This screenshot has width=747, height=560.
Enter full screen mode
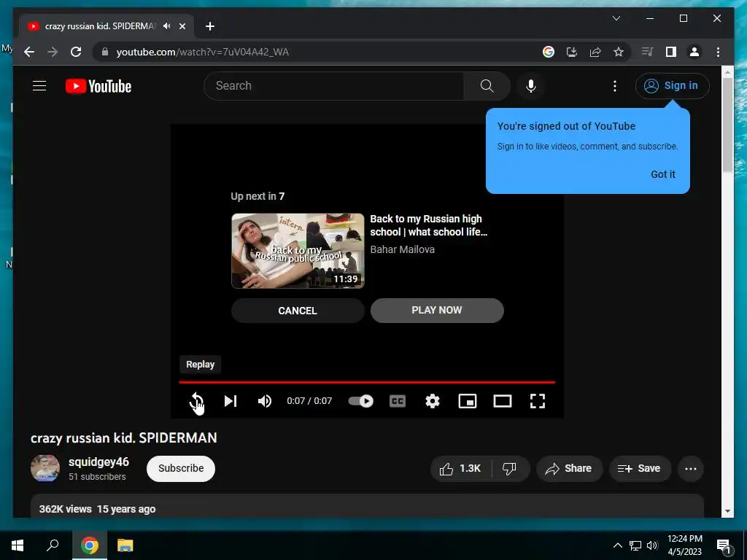pyautogui.click(x=538, y=401)
